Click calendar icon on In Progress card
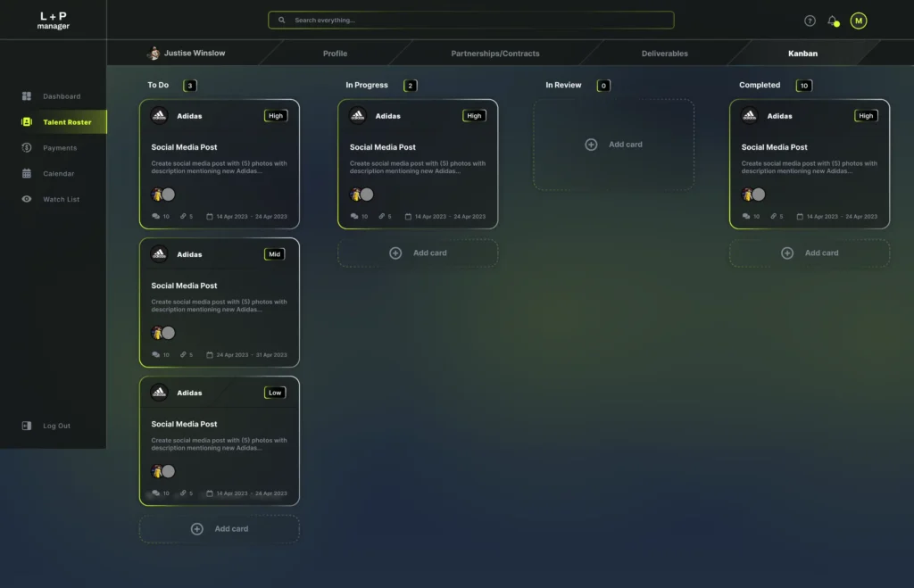Screen dimensions: 914x588 pyautogui.click(x=408, y=216)
